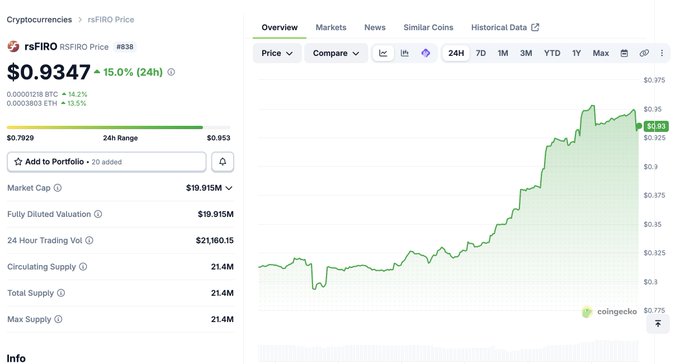The image size is (680, 364).
Task: Select the YTD time range
Action: [552, 53]
